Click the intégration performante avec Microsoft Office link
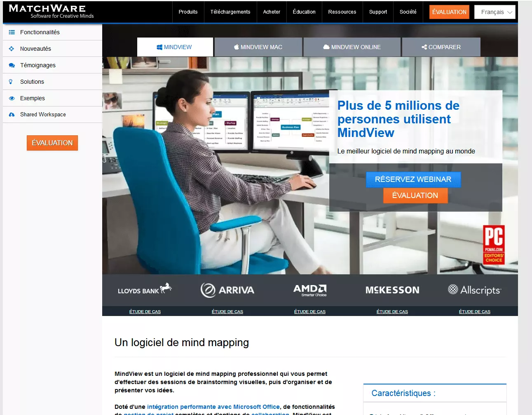 (x=214, y=406)
